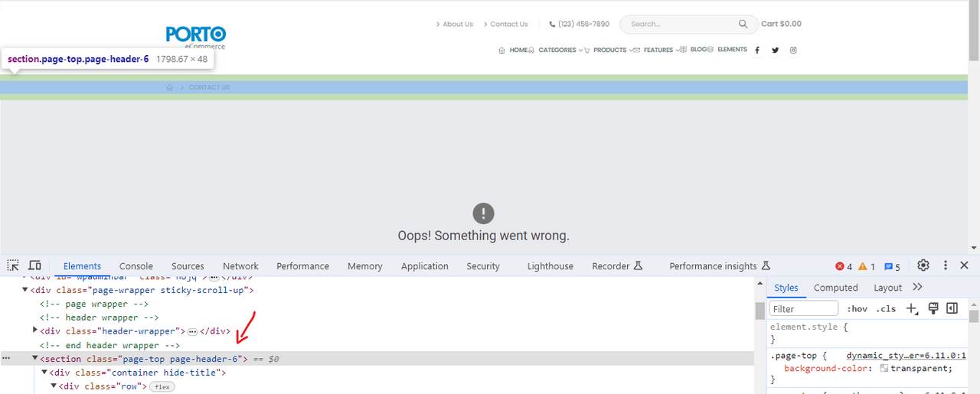Viewport: 980px width, 394px height.
Task: Click the red errors count badge
Action: 844,266
